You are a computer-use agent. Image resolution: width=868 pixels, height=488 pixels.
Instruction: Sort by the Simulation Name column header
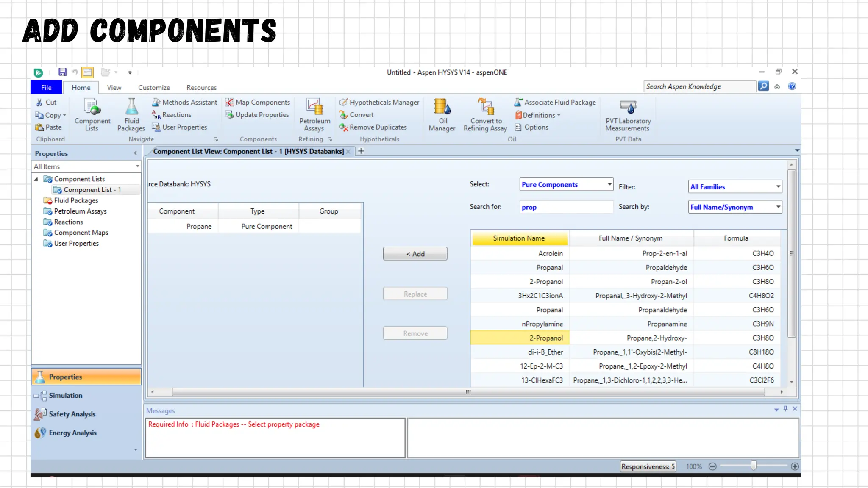point(519,238)
